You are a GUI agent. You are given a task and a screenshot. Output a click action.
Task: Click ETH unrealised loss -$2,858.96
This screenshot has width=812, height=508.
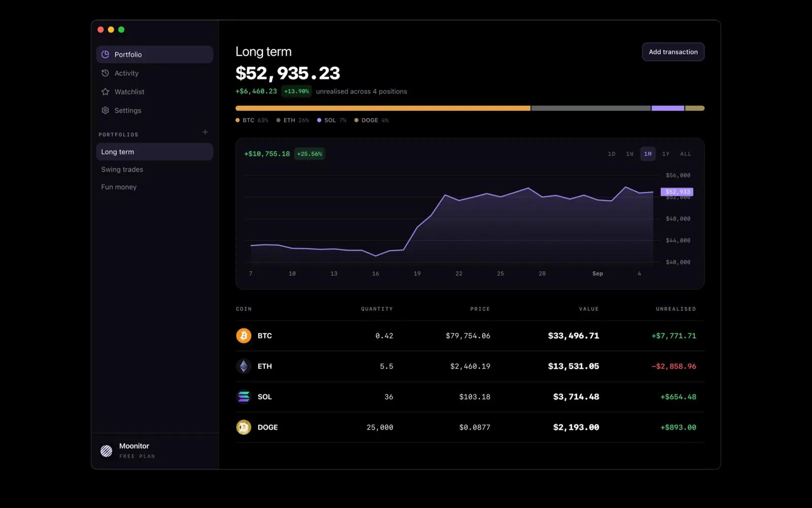coord(674,366)
